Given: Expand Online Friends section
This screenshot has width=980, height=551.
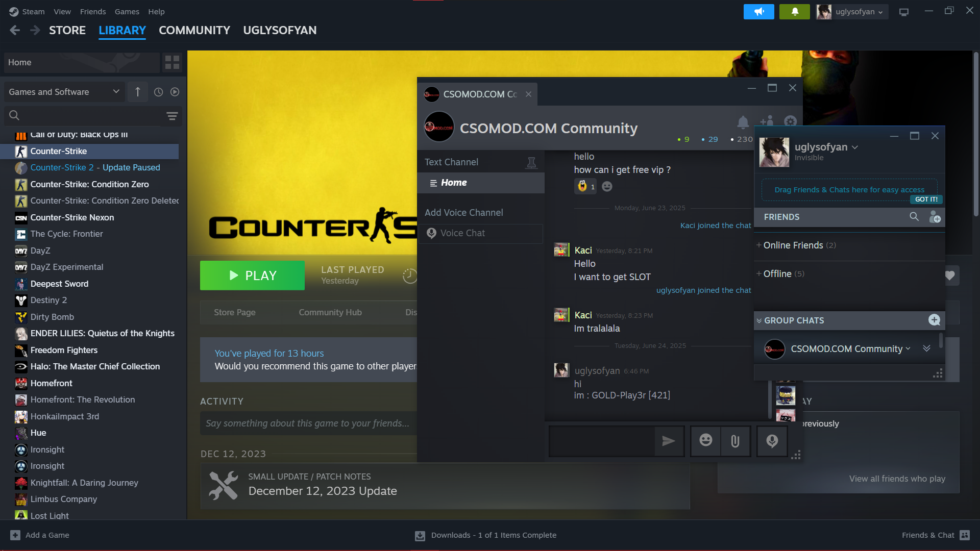Looking at the screenshot, I should coord(793,245).
